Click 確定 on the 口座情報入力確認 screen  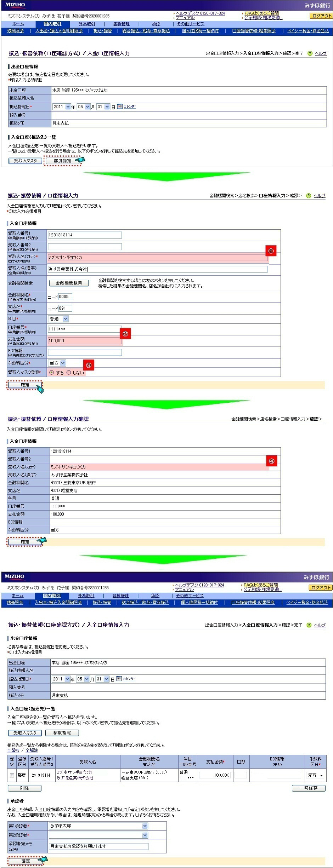click(x=25, y=542)
